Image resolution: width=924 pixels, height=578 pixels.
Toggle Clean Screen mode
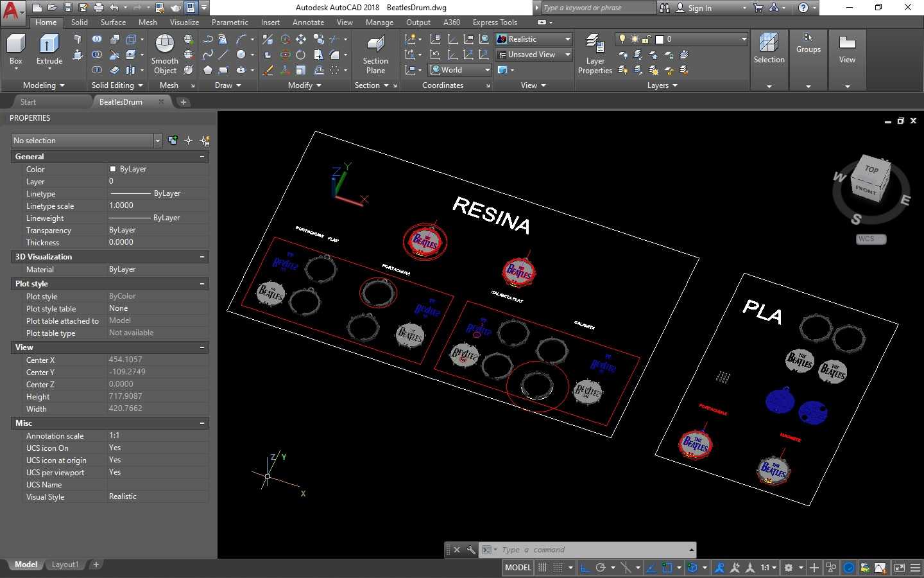point(900,568)
